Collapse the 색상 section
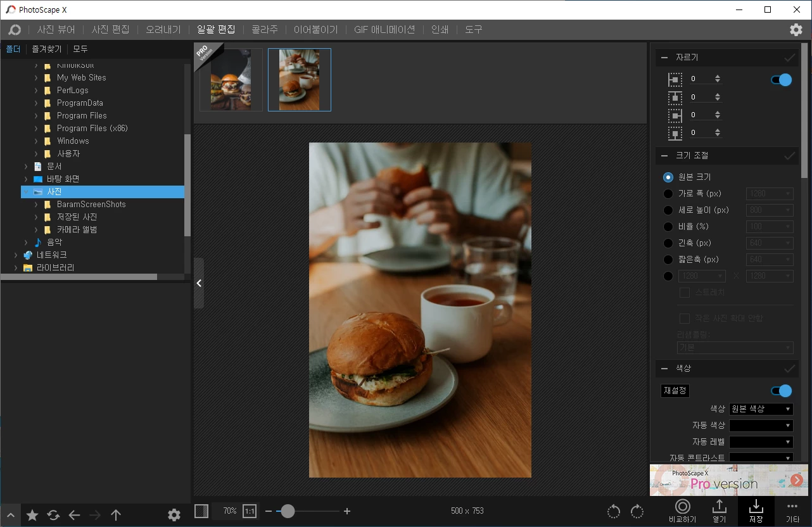Image resolution: width=812 pixels, height=527 pixels. point(664,369)
